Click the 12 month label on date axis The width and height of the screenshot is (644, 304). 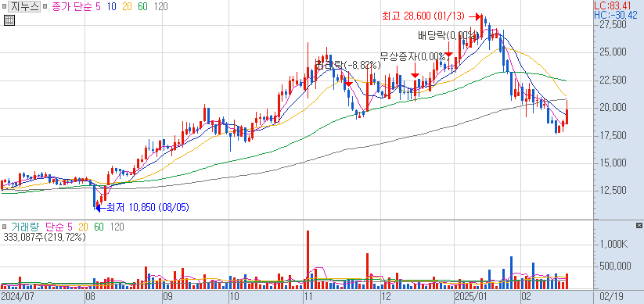coord(386,297)
